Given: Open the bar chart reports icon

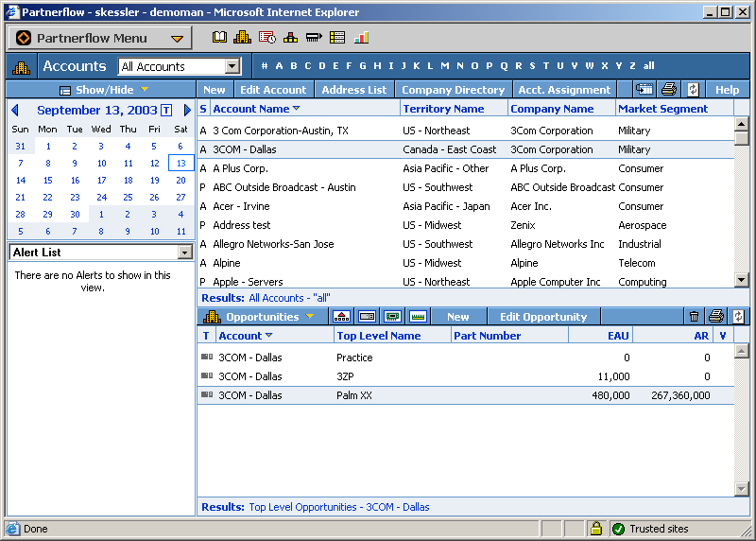Looking at the screenshot, I should tap(361, 37).
